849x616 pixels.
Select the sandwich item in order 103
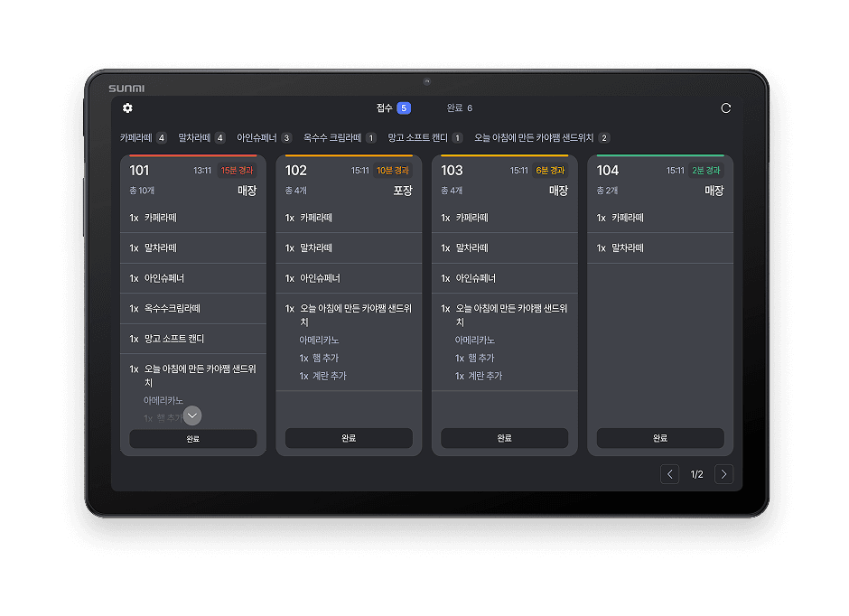pos(505,315)
